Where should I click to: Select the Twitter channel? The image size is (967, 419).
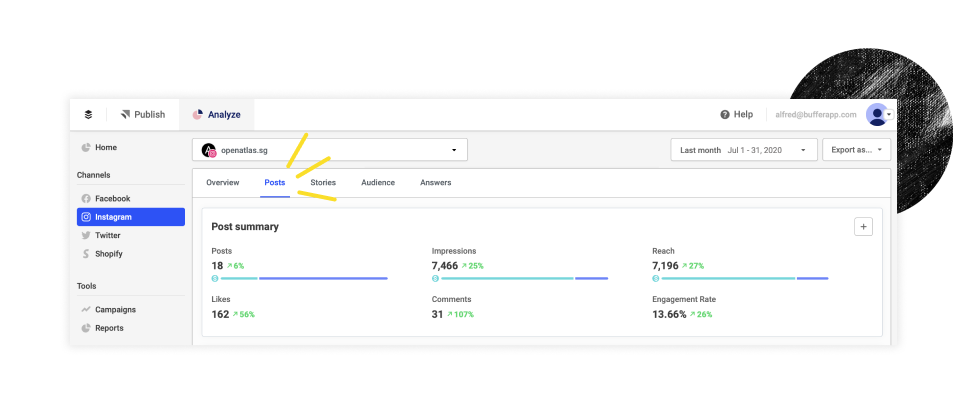[109, 236]
